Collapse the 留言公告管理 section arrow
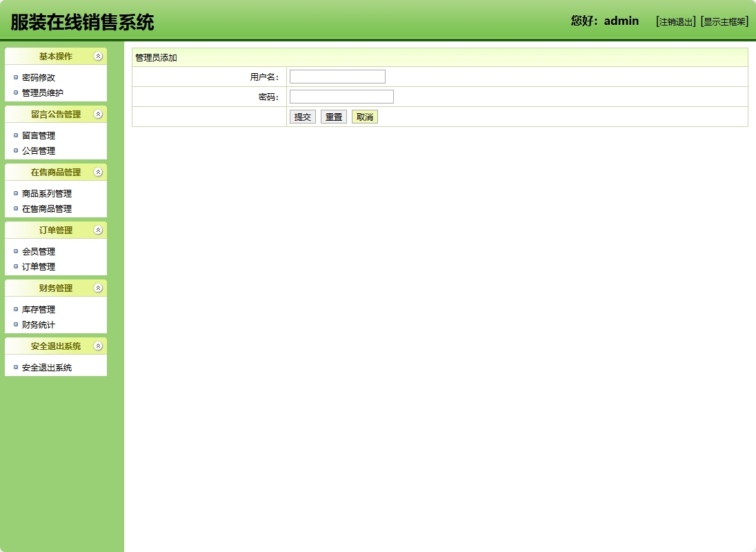 pos(98,115)
